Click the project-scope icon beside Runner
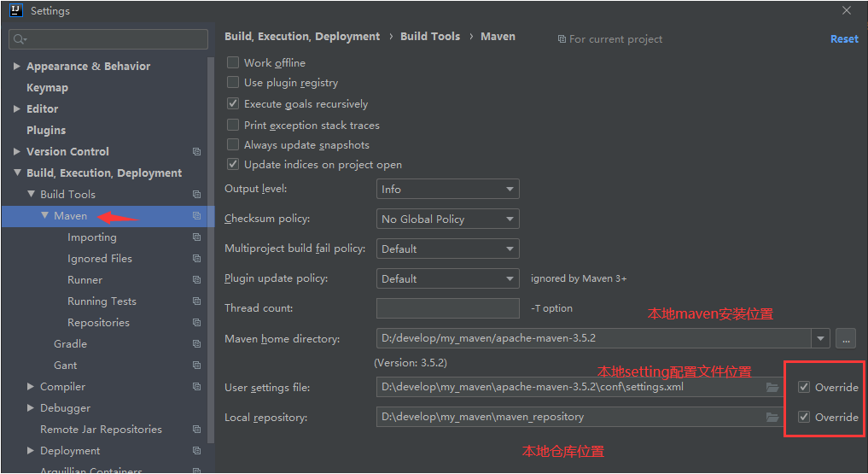This screenshot has height=474, width=868. [196, 279]
